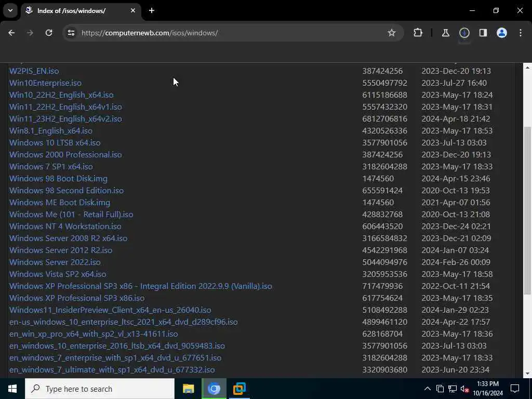Open Windows ME Boot Disk.img
Viewport: 532px width, 399px height.
tap(60, 202)
